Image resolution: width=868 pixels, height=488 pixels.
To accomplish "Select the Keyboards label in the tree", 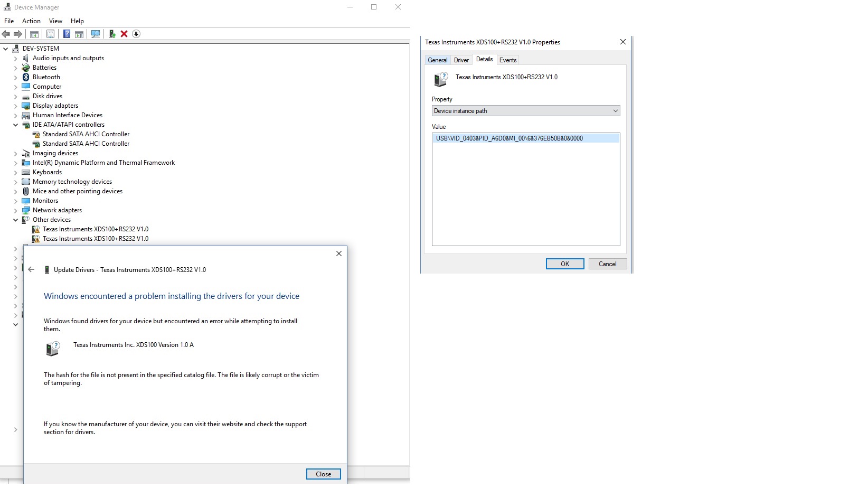I will [47, 172].
